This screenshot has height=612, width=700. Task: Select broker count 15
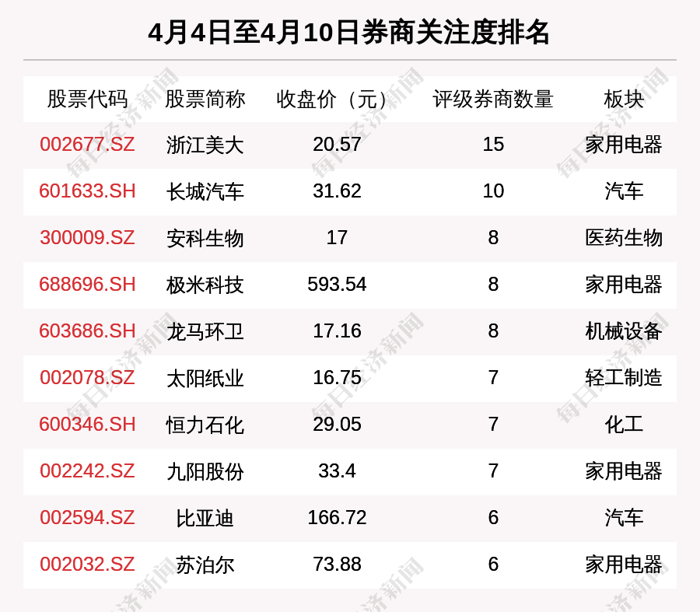pyautogui.click(x=493, y=144)
